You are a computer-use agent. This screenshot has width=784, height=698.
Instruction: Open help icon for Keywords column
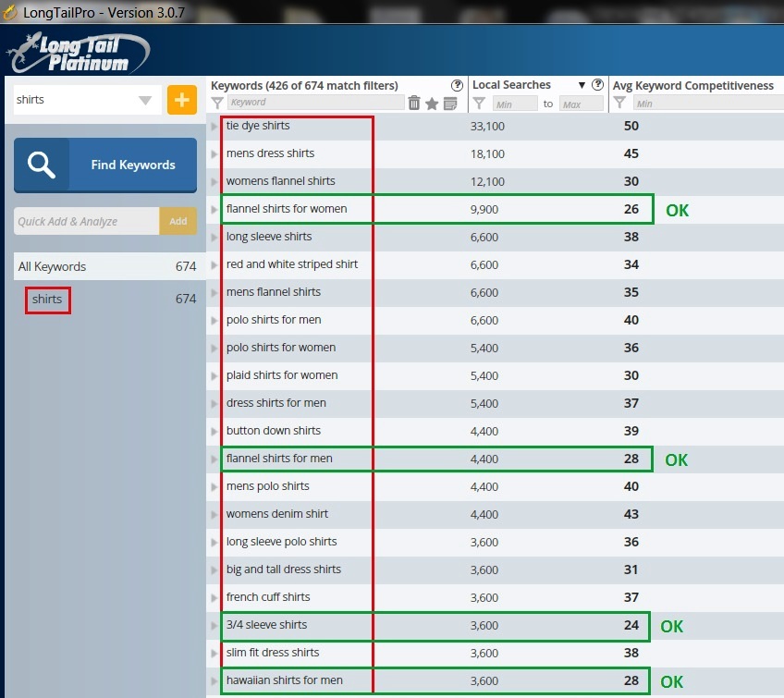pos(457,85)
